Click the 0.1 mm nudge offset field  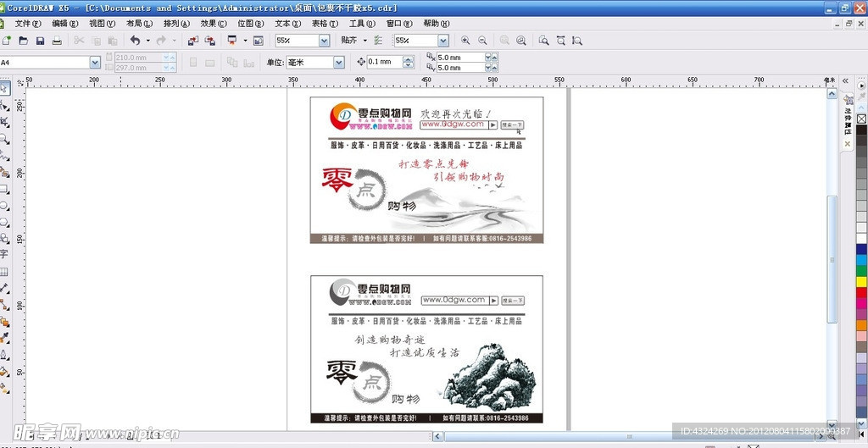pyautogui.click(x=385, y=63)
